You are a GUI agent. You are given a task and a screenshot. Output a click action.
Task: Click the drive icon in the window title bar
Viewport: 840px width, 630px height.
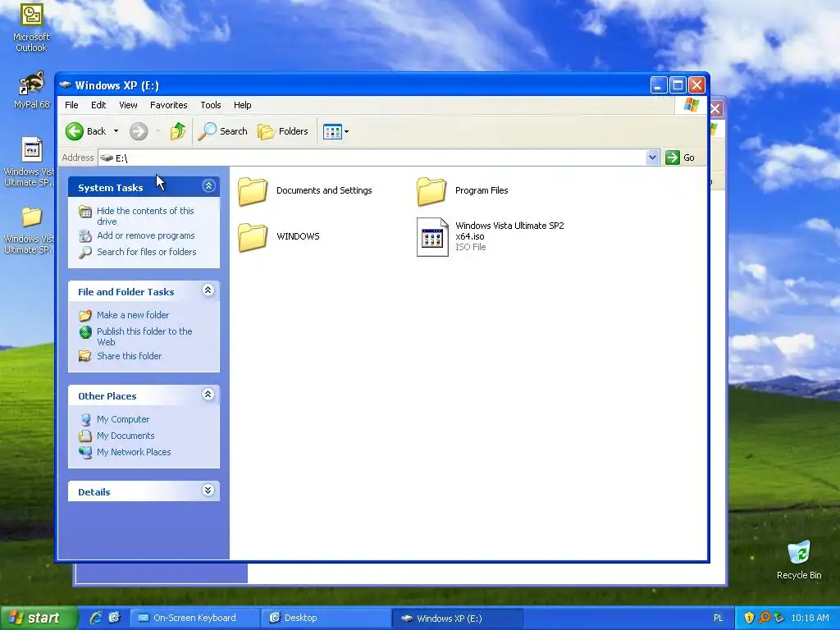point(66,85)
